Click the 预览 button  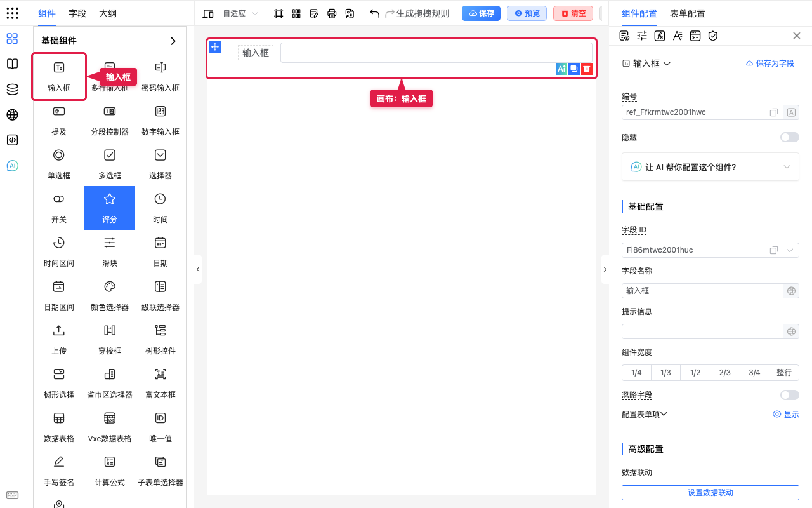coord(527,13)
